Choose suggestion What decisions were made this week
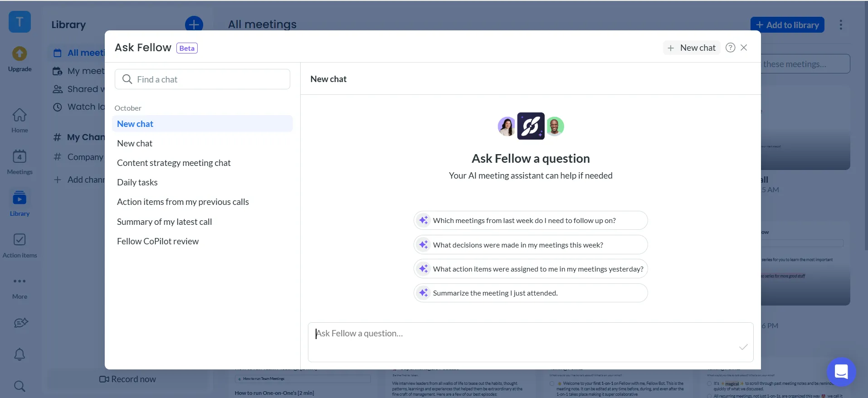Image resolution: width=868 pixels, height=398 pixels. [x=531, y=245]
